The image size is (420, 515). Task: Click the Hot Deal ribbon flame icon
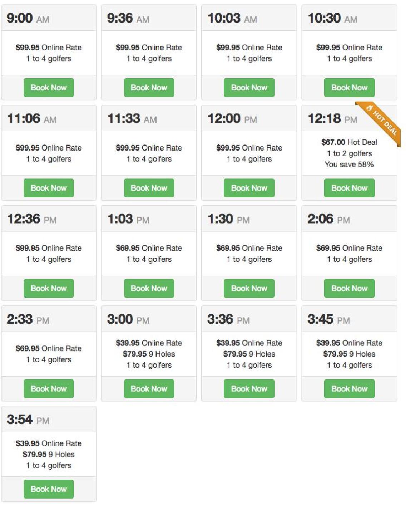(x=370, y=108)
